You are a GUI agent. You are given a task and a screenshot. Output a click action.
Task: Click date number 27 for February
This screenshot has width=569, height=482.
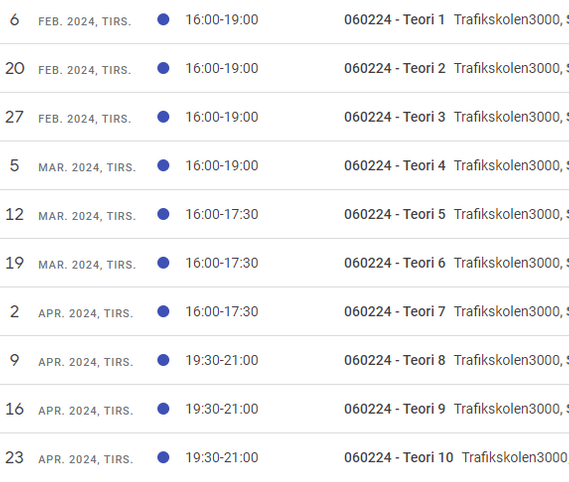15,117
